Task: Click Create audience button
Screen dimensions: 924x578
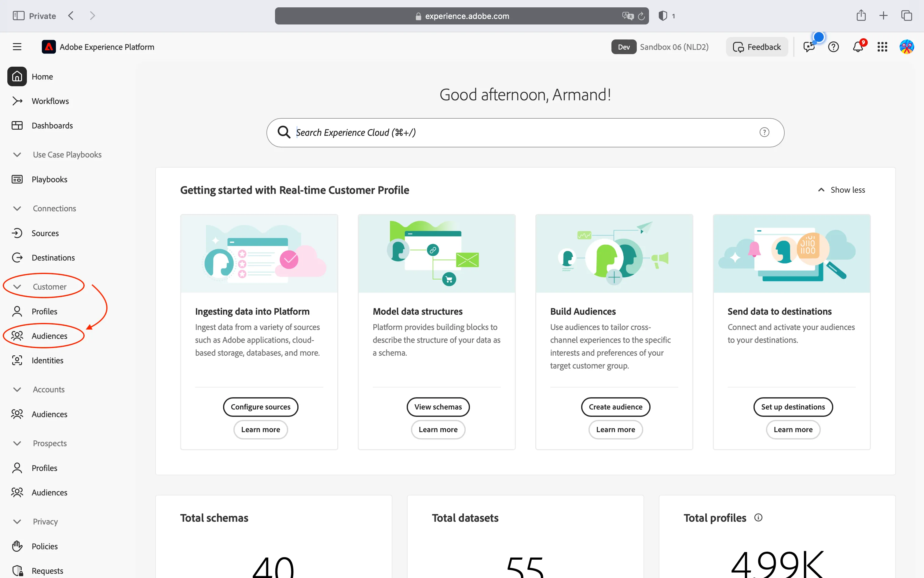Action: point(615,407)
